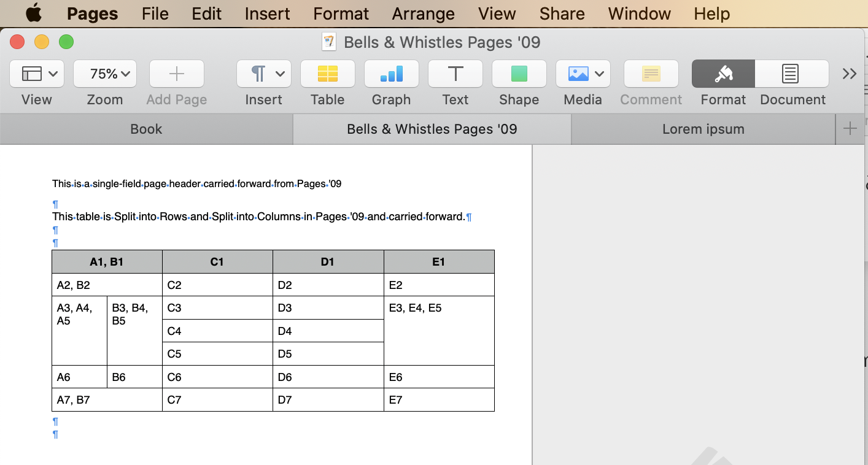Click table cell E6

click(x=439, y=377)
